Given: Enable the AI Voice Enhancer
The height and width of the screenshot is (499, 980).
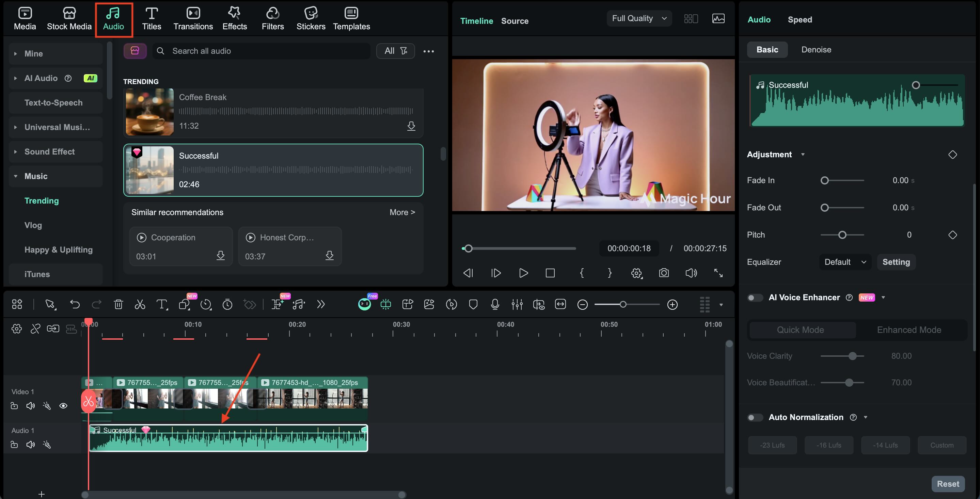Looking at the screenshot, I should click(x=755, y=297).
